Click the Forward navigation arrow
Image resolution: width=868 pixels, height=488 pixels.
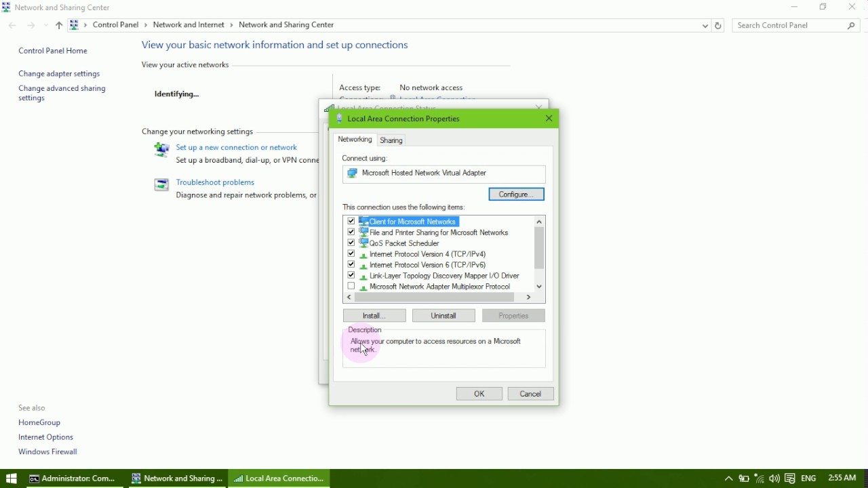tap(31, 26)
